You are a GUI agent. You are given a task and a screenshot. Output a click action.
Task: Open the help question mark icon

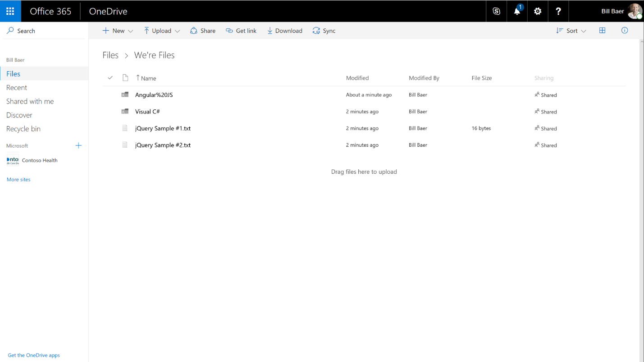[x=558, y=11]
